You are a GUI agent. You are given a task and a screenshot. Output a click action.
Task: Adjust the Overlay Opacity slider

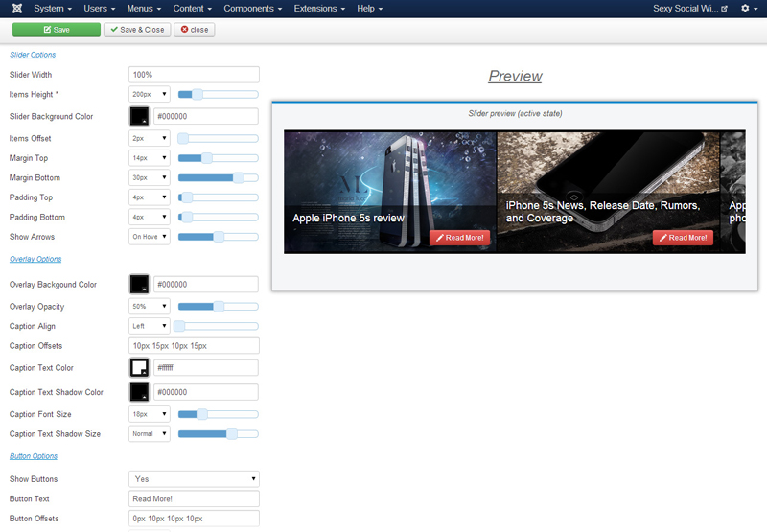coord(219,307)
